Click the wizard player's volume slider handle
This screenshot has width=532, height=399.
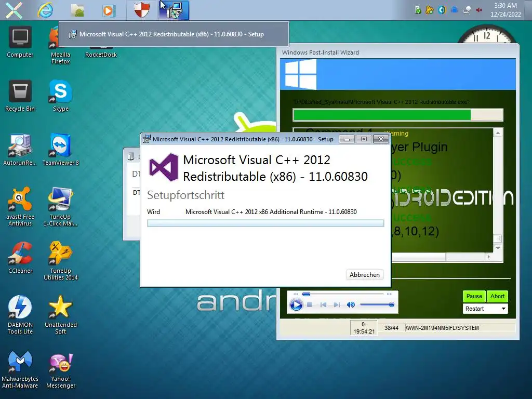coord(392,304)
